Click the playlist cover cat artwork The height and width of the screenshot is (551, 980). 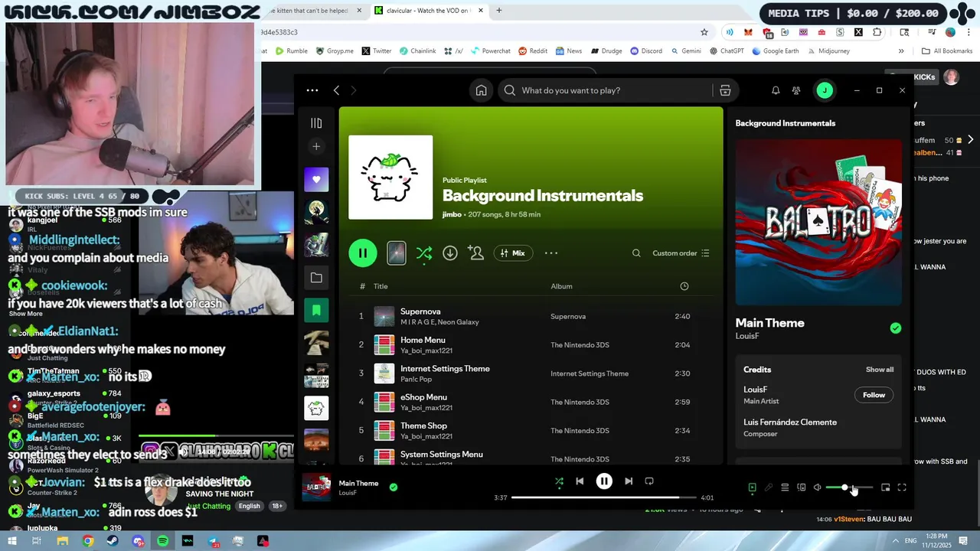pos(390,178)
